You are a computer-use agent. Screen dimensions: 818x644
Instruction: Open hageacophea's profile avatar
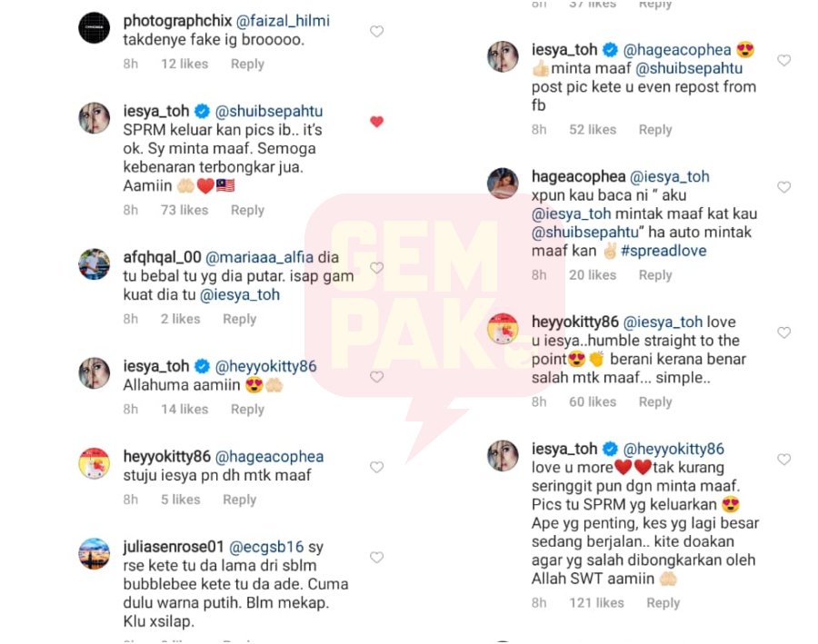tap(503, 183)
